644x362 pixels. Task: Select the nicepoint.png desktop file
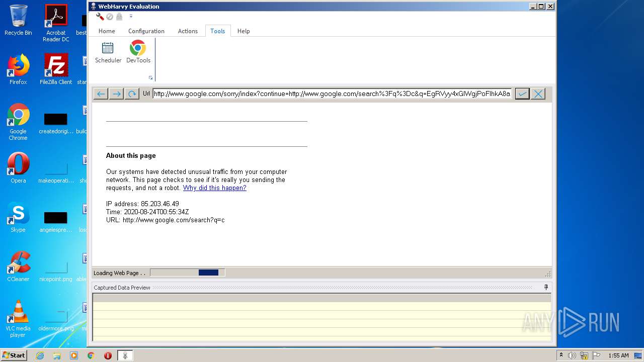pyautogui.click(x=56, y=270)
